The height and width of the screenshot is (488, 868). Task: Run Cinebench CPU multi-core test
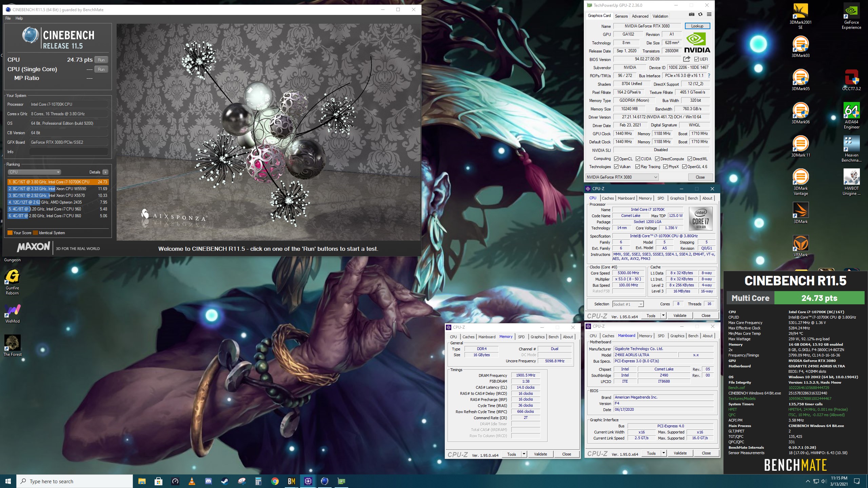(101, 60)
